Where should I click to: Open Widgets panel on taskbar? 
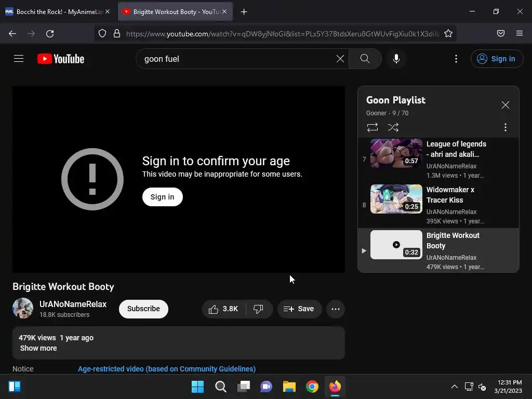(x=15, y=387)
